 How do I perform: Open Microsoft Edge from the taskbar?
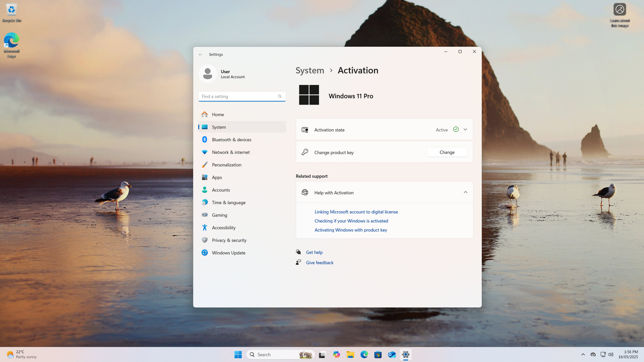click(364, 354)
